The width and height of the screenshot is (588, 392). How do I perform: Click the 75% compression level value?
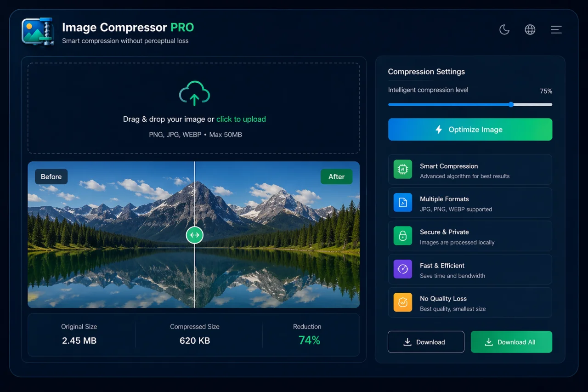point(546,91)
